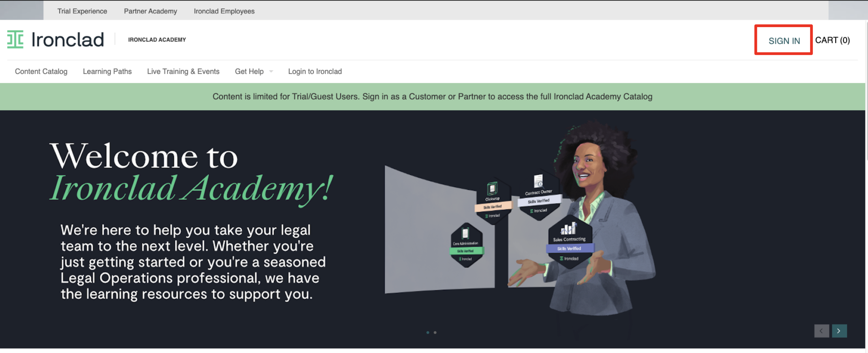
Task: Select the second carousel dot indicator
Action: (x=435, y=333)
